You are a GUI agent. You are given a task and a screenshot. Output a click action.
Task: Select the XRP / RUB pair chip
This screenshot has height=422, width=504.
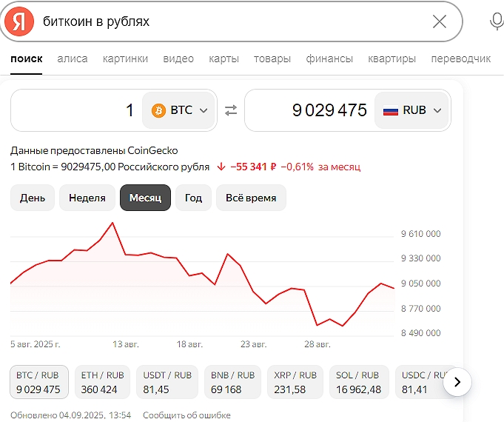point(295,382)
